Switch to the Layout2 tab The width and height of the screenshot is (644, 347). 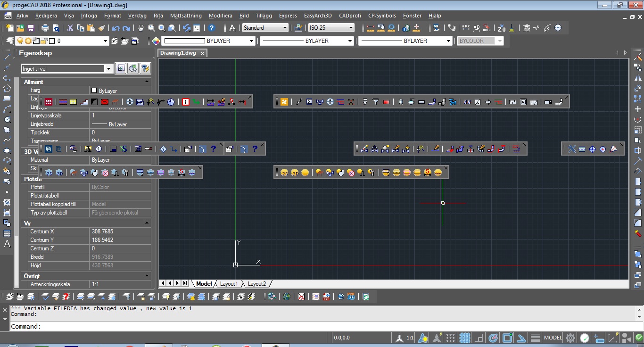click(257, 284)
